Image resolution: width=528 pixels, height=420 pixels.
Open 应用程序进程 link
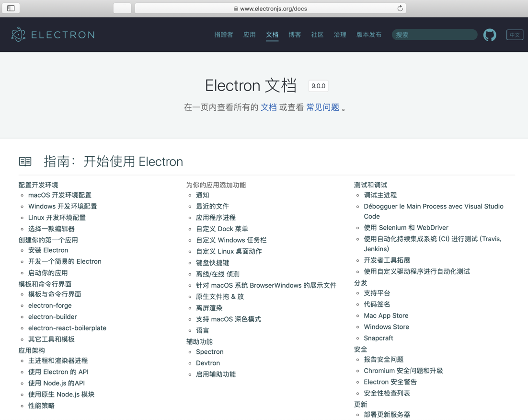(216, 218)
